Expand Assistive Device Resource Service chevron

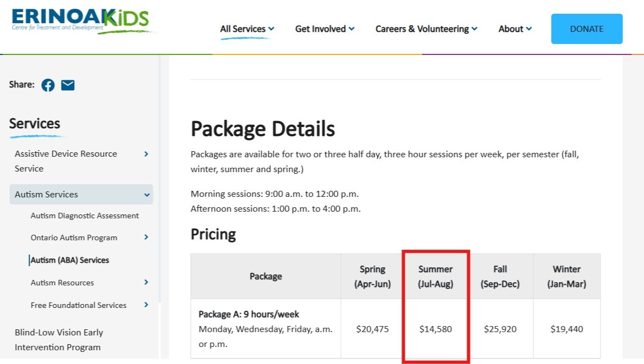click(x=146, y=154)
